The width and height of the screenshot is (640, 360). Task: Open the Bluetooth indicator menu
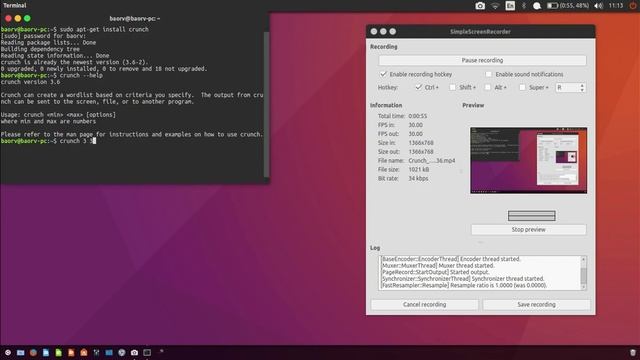coord(524,6)
